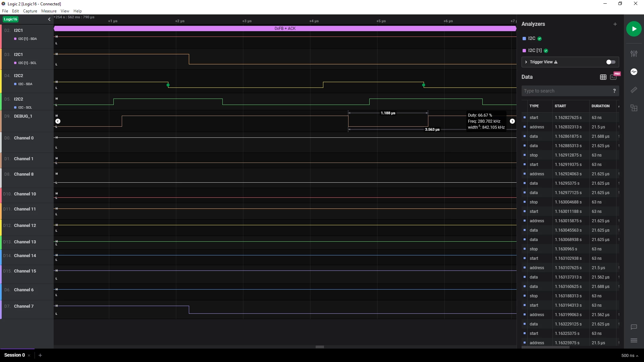Open the Measure menu

tap(49, 11)
